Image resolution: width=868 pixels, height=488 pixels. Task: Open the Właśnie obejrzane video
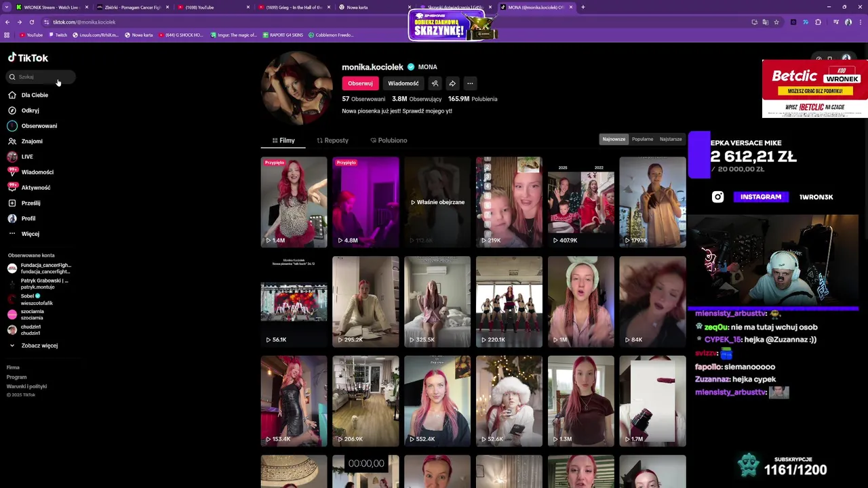(437, 202)
